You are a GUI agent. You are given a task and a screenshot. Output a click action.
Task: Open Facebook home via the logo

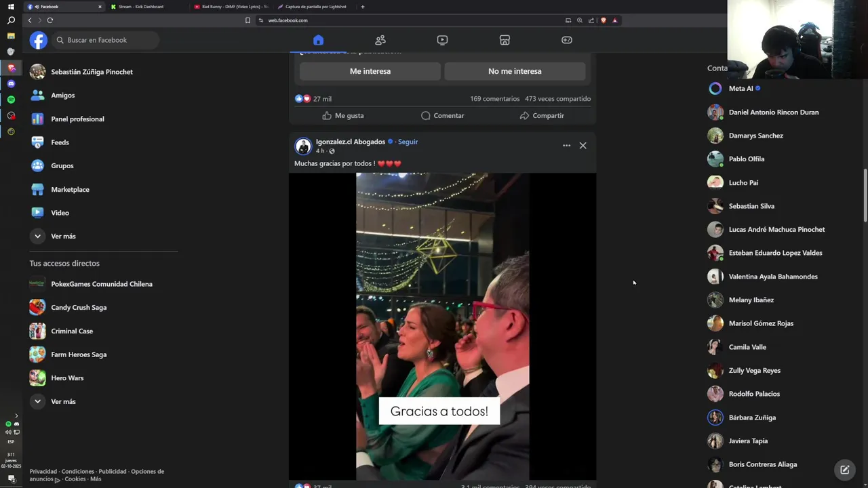39,40
